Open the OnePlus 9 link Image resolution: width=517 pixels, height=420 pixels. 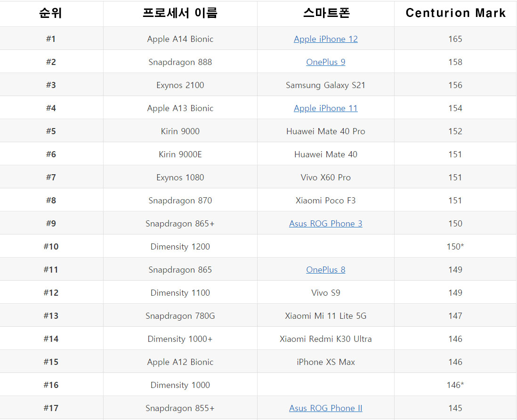point(325,62)
